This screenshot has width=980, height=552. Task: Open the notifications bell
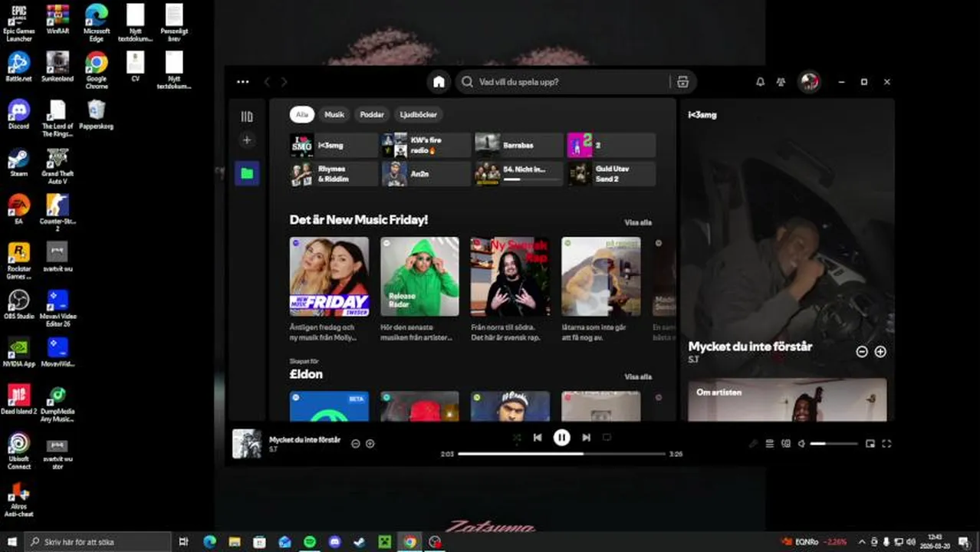(x=760, y=82)
